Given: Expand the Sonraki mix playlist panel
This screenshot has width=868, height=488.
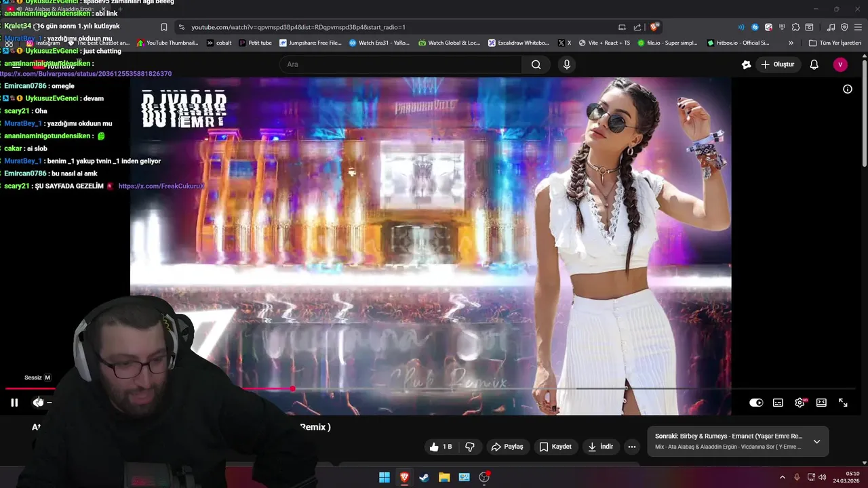Looking at the screenshot, I should point(816,441).
